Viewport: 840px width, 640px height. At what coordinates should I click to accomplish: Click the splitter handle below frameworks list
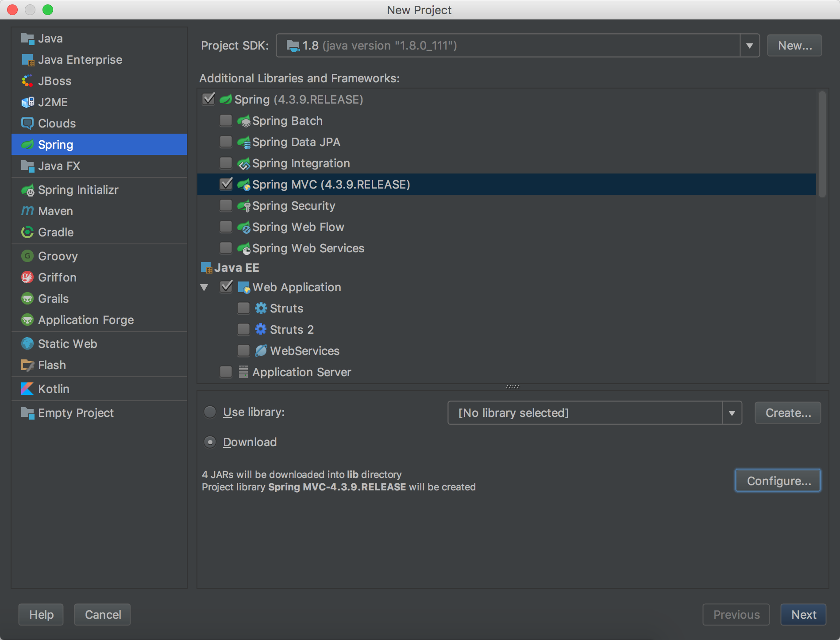click(512, 386)
